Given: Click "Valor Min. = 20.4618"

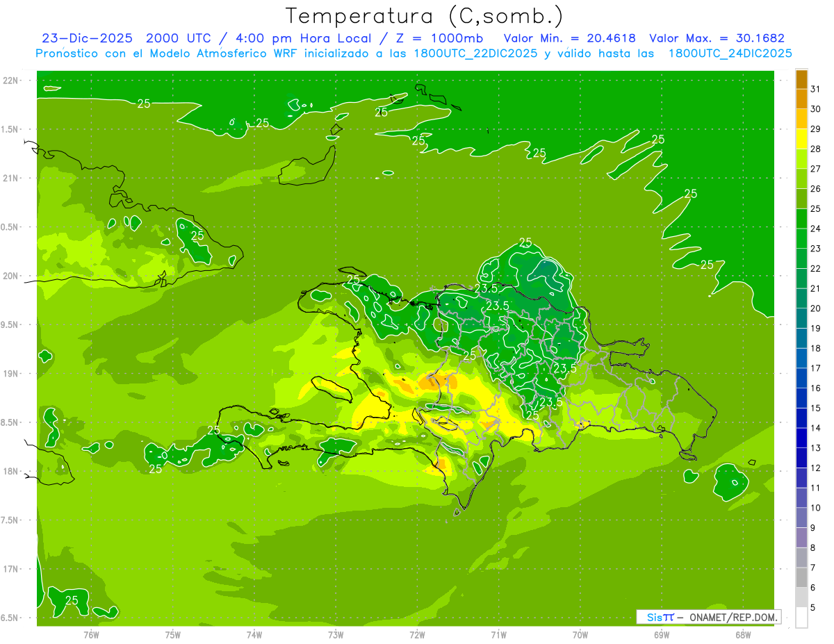Looking at the screenshot, I should [x=570, y=38].
